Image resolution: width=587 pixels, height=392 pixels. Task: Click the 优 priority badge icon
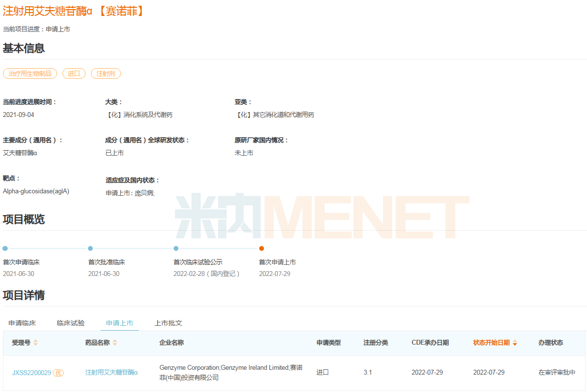click(58, 373)
